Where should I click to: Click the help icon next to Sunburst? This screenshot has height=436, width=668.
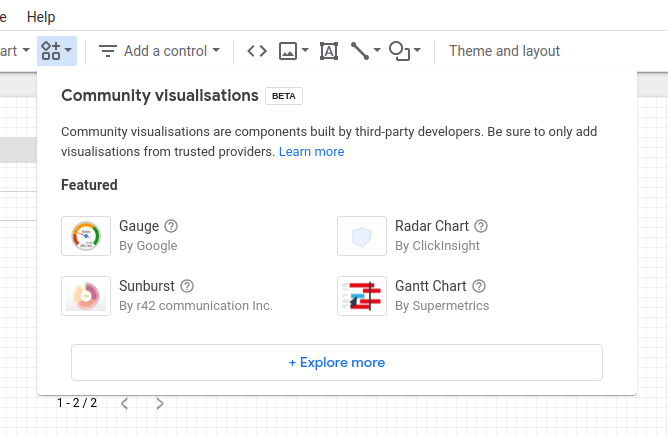187,286
